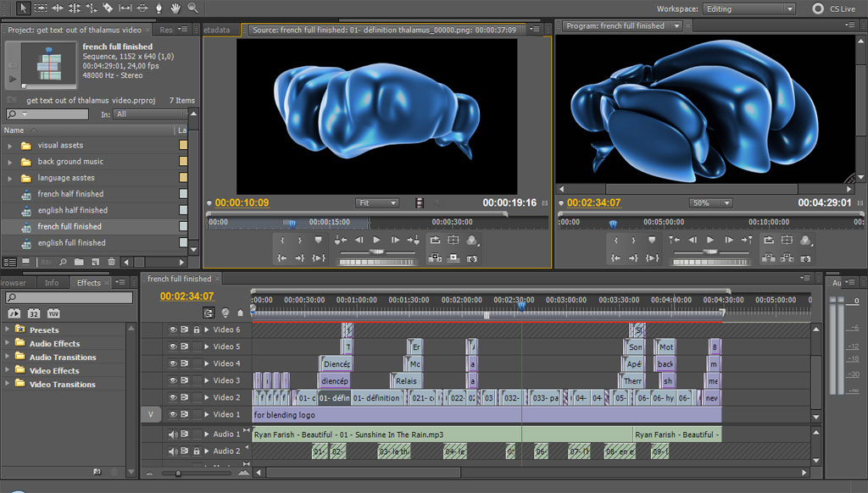Expand the visual assets bin
Image resolution: width=868 pixels, height=493 pixels.
pyautogui.click(x=10, y=146)
